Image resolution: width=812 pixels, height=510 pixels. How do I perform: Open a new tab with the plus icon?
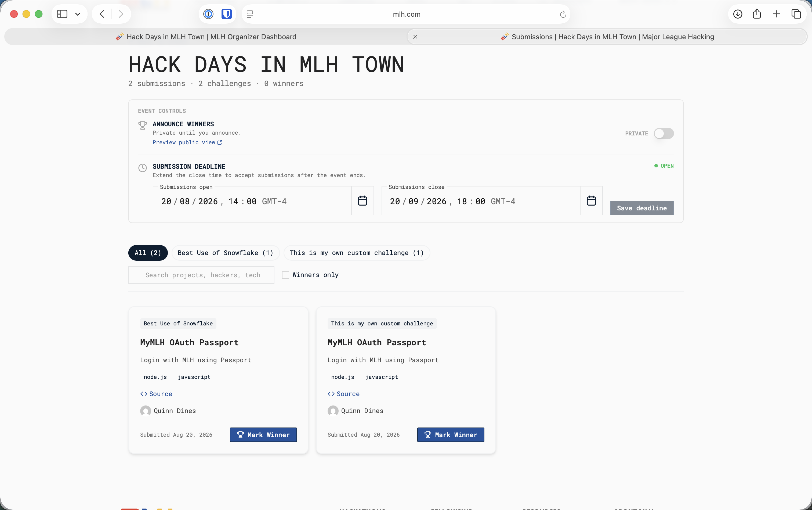coord(777,14)
